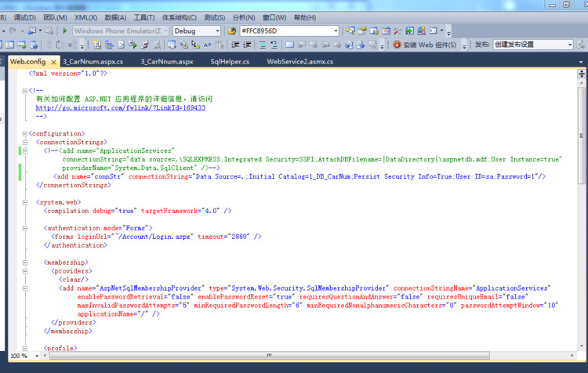Click the Display Object Member List icon
Image resolution: width=588 pixels, height=373 pixels.
pyautogui.click(x=172, y=45)
